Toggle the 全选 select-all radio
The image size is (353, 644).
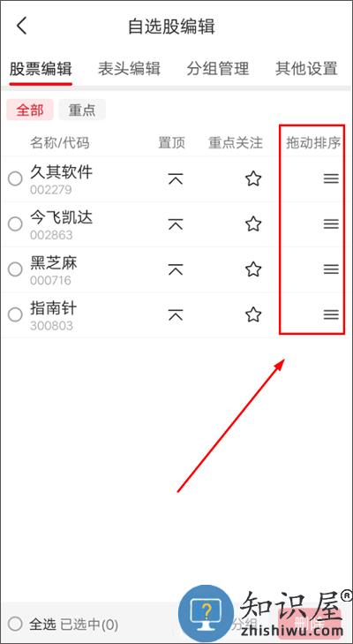(x=15, y=625)
